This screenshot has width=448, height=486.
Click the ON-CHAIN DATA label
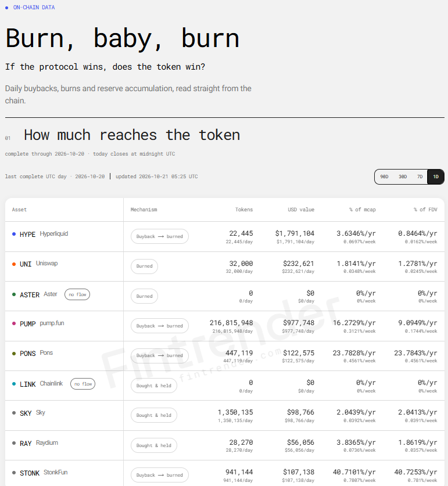[x=34, y=8]
